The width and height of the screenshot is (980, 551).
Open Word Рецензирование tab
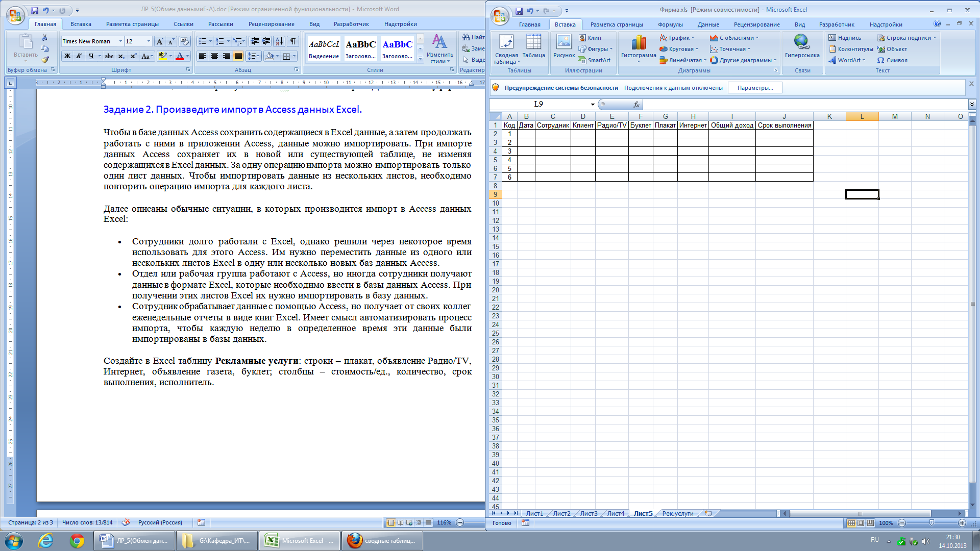[x=271, y=24]
